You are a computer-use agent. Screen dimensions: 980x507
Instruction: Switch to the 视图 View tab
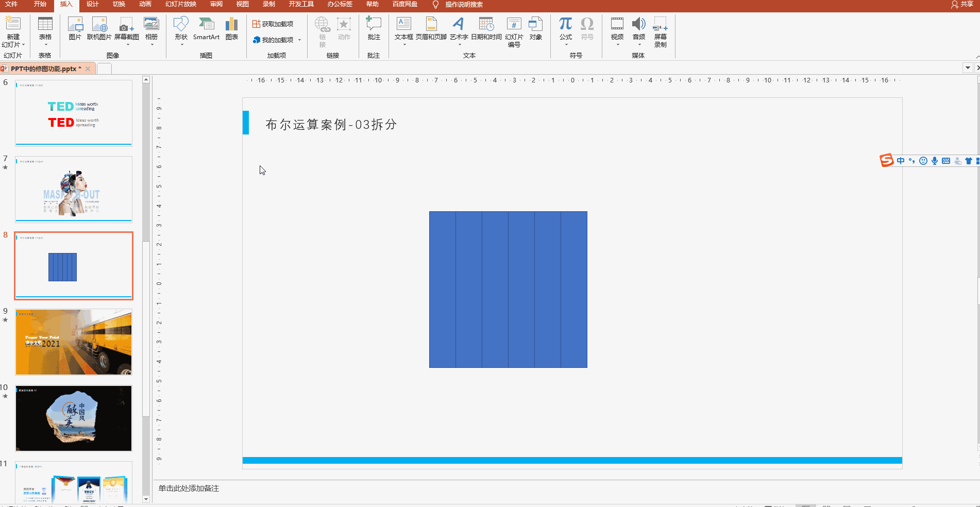click(x=242, y=4)
